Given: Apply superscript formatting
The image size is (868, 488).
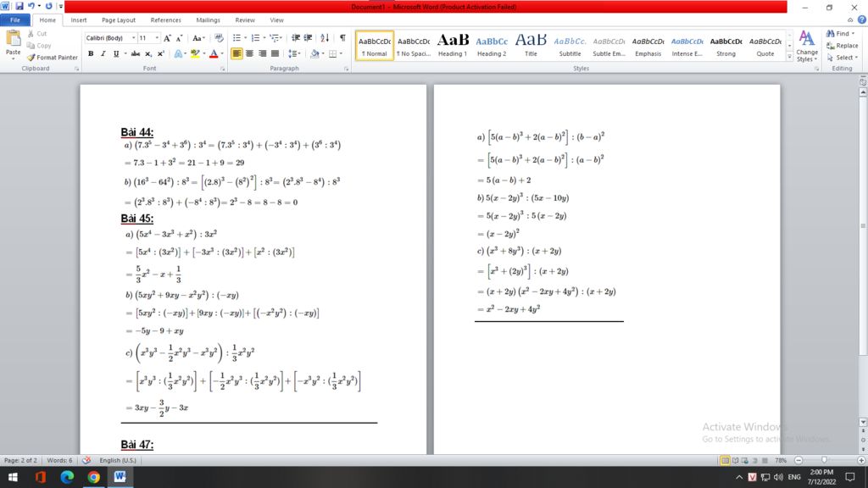Looking at the screenshot, I should [160, 53].
